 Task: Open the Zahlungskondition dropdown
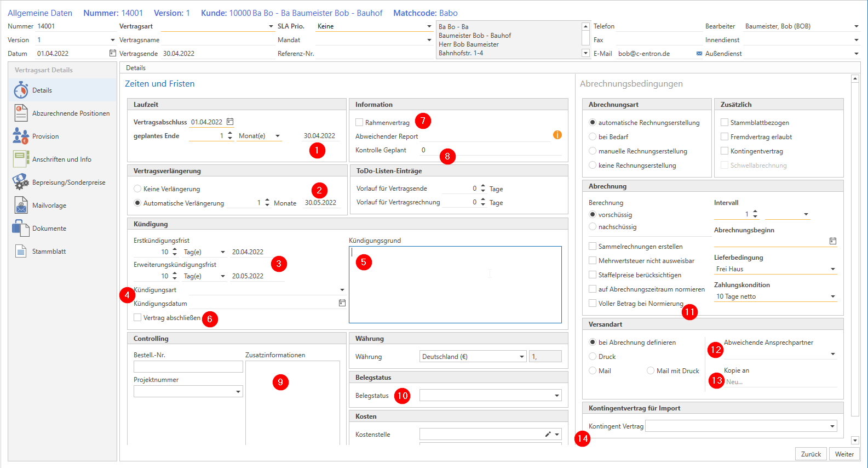pos(832,296)
